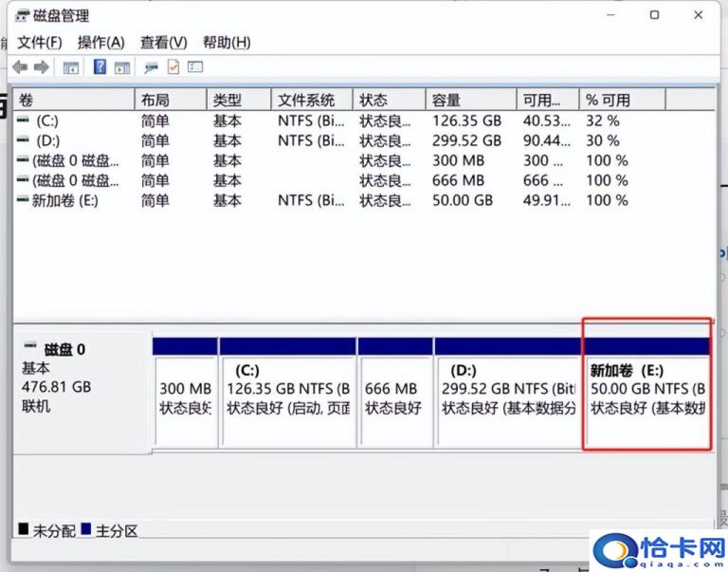Screen dimensions: 728x572
Task: Click the 磁盘 0 disk icon
Action: click(30, 345)
